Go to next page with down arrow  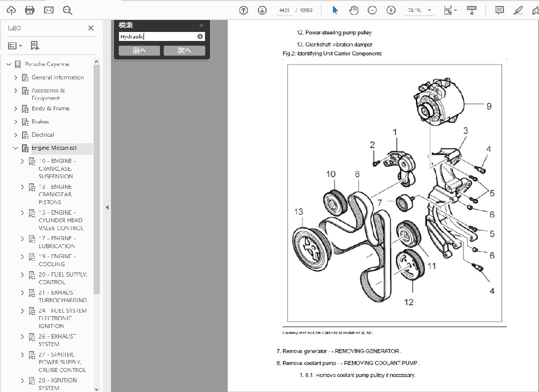262,10
